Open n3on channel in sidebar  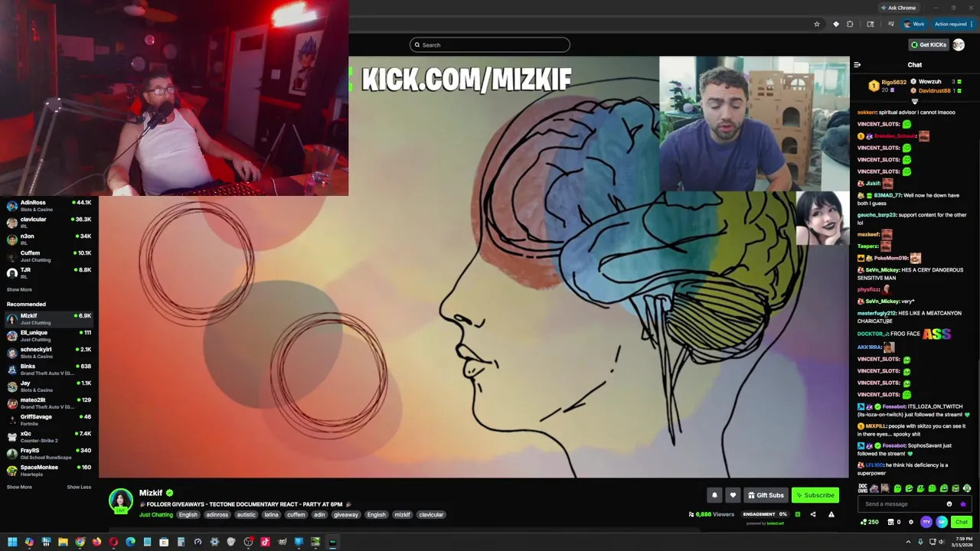pyautogui.click(x=49, y=240)
